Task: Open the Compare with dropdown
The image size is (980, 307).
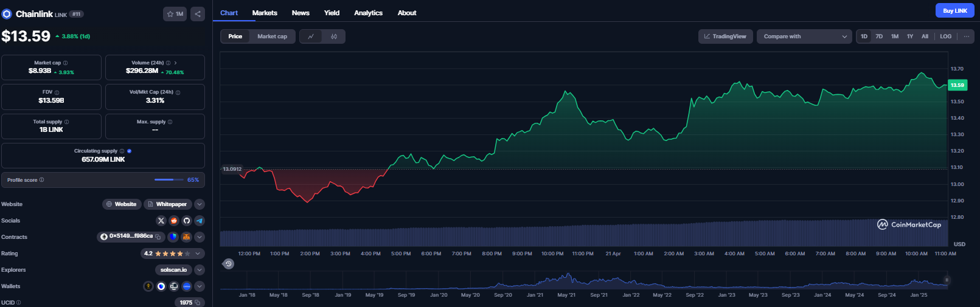Action: (804, 36)
